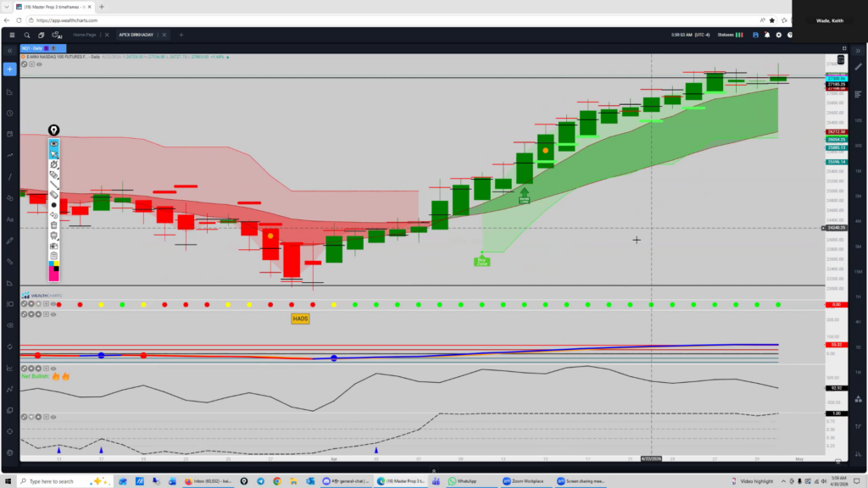Image resolution: width=868 pixels, height=488 pixels.
Task: Click the save icon in top bar
Action: (755, 35)
